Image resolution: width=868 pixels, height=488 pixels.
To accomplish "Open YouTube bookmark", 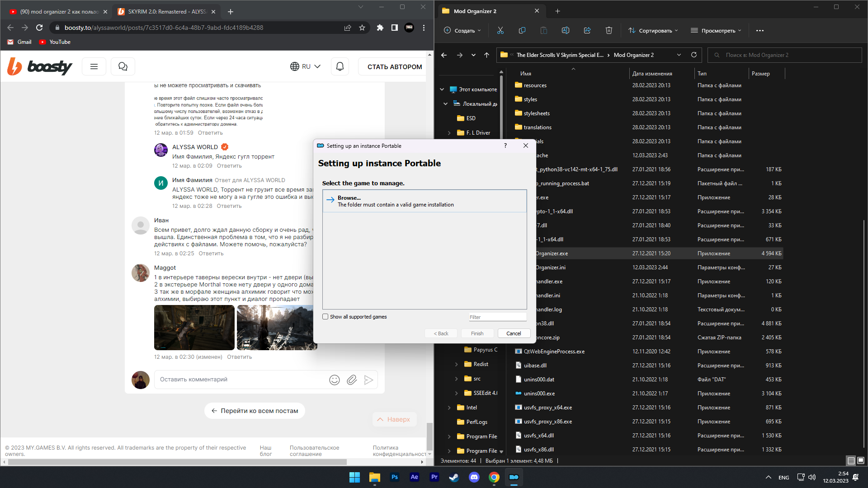I will (x=55, y=42).
